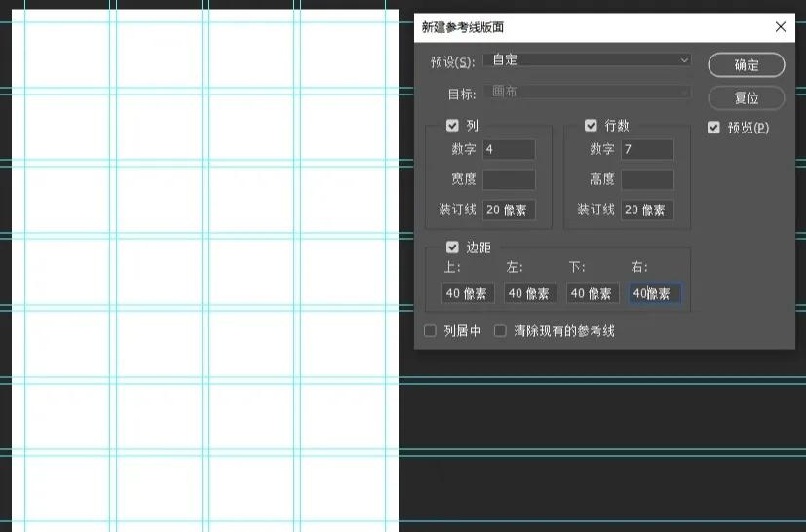
Task: Uncheck the 行数 checkbox
Action: (x=591, y=126)
